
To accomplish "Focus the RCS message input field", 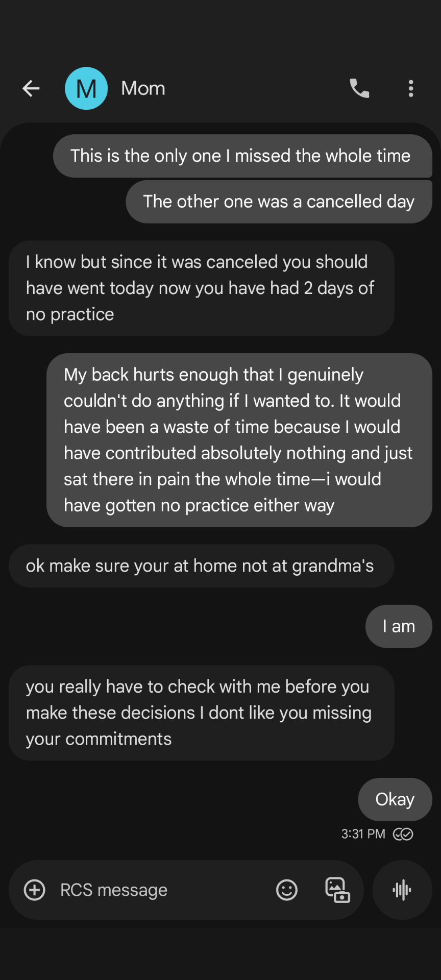I will pyautogui.click(x=153, y=890).
